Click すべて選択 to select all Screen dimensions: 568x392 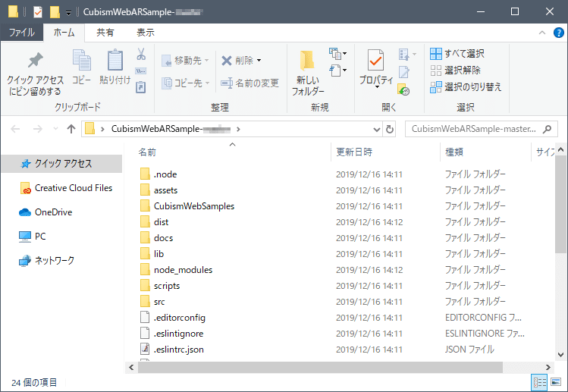coord(457,54)
